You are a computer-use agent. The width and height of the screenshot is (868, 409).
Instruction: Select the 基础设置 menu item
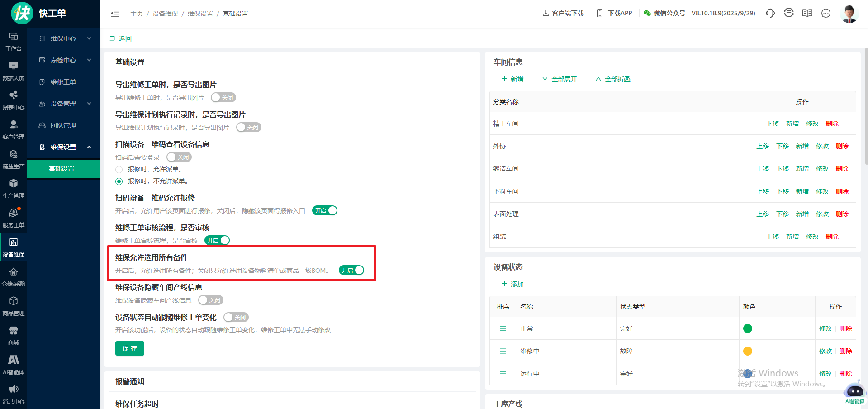[62, 169]
